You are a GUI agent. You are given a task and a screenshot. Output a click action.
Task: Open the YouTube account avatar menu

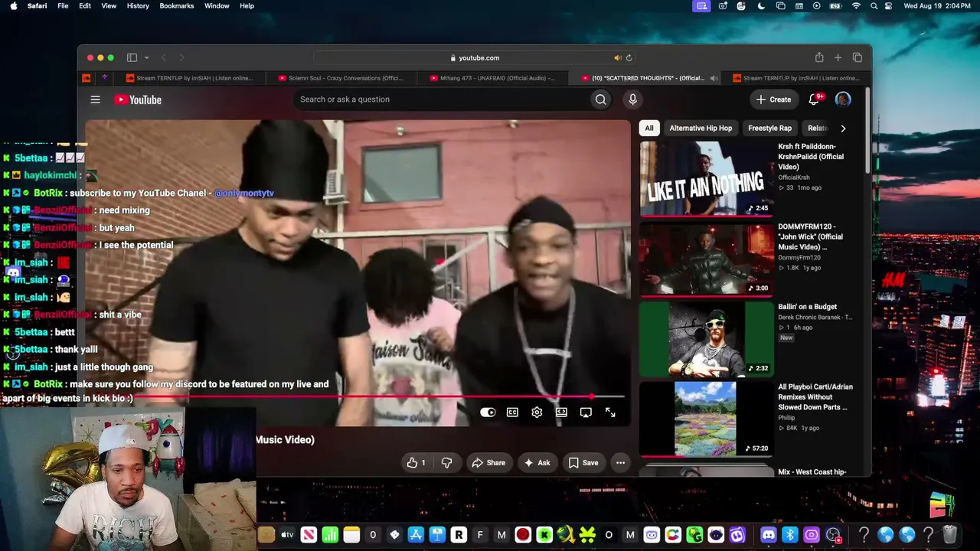coord(843,99)
